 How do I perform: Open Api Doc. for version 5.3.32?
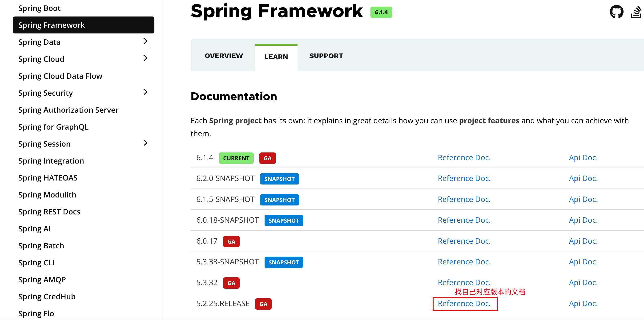coord(583,283)
